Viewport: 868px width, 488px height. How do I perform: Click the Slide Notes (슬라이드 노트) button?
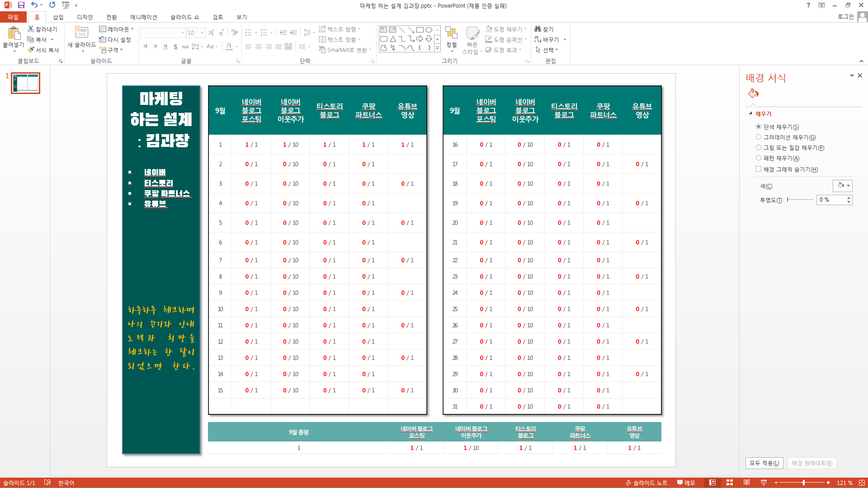point(646,483)
